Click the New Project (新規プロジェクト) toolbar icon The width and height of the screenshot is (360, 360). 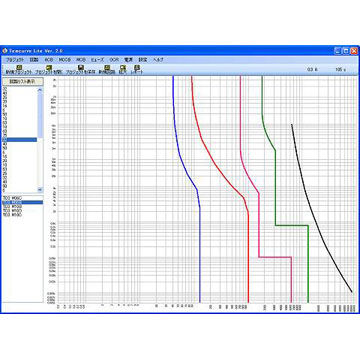(19, 67)
